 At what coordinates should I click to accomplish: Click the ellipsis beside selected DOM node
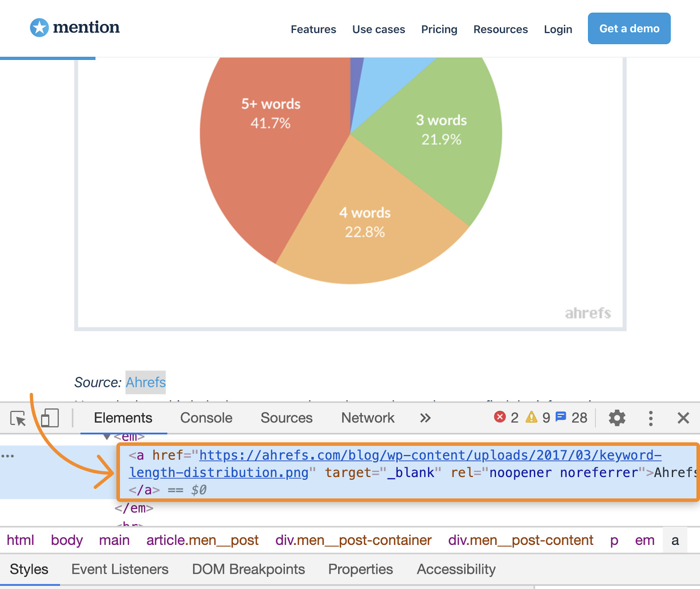coord(8,456)
